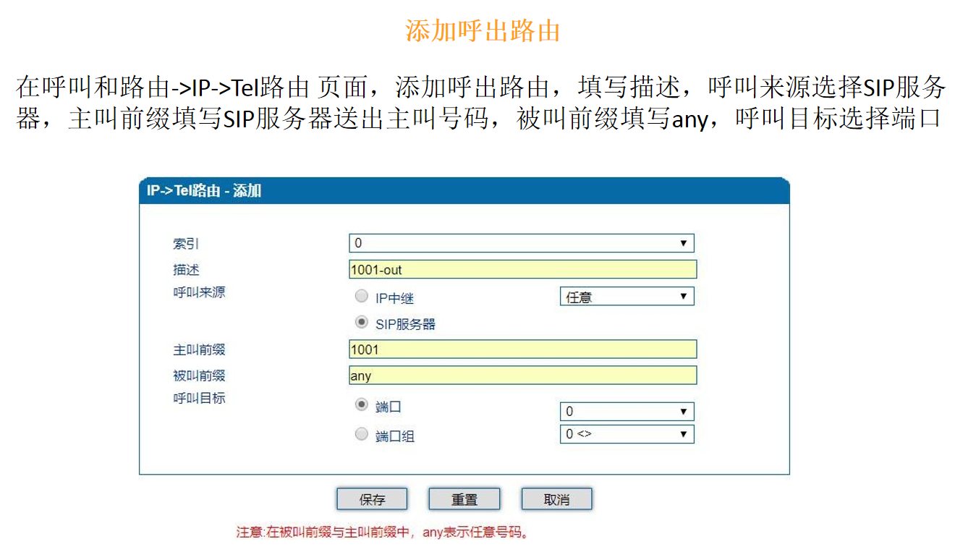Viewport: 955px width, 560px height.
Task: Click the 主叫前缀 label
Action: [199, 349]
